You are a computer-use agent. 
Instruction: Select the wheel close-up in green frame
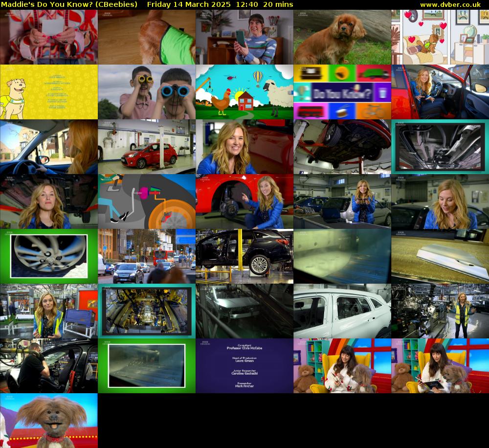[x=49, y=256]
